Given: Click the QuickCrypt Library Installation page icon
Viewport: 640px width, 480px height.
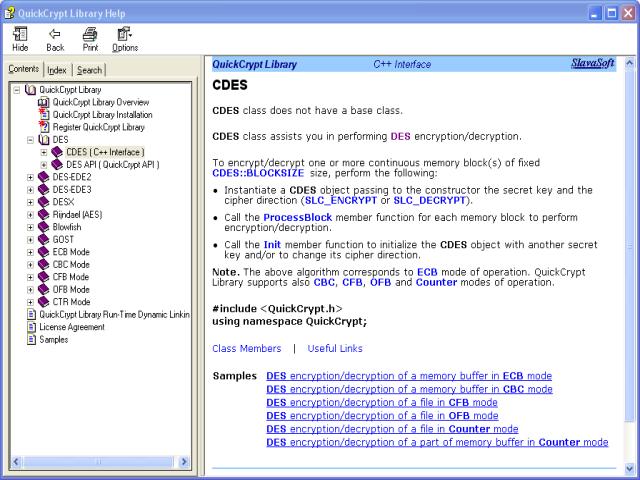Looking at the screenshot, I should pyautogui.click(x=44, y=114).
